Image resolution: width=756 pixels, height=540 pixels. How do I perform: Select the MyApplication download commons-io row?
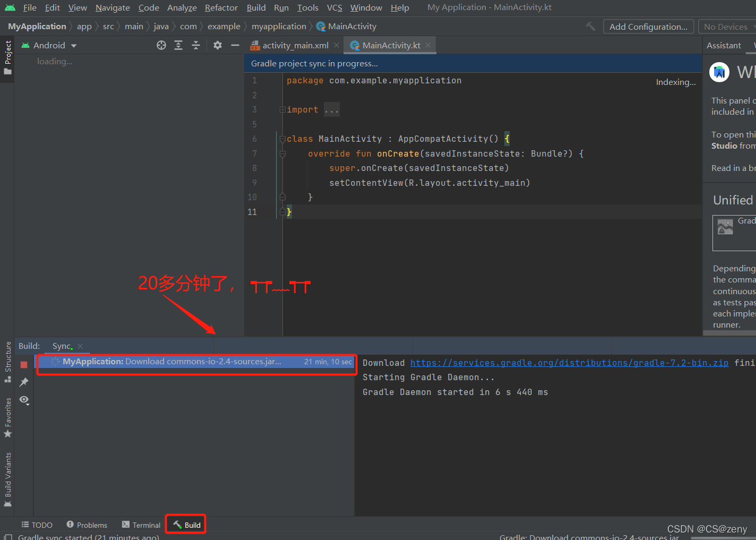[195, 362]
